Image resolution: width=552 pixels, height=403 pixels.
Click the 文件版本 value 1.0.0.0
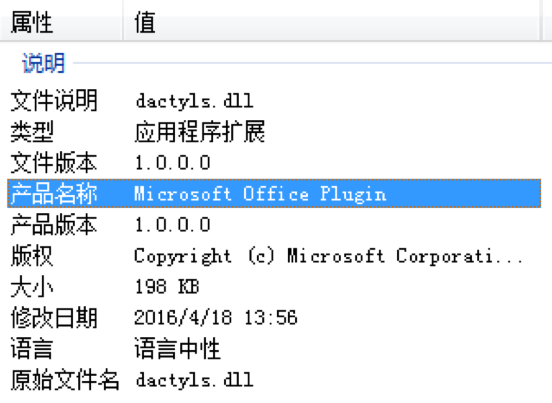click(x=172, y=163)
